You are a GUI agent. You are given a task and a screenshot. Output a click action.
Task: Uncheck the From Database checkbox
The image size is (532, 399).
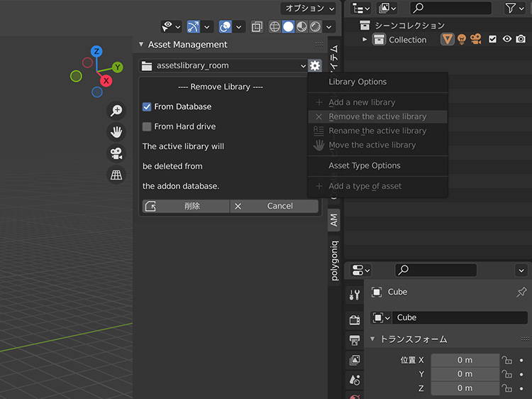147,106
